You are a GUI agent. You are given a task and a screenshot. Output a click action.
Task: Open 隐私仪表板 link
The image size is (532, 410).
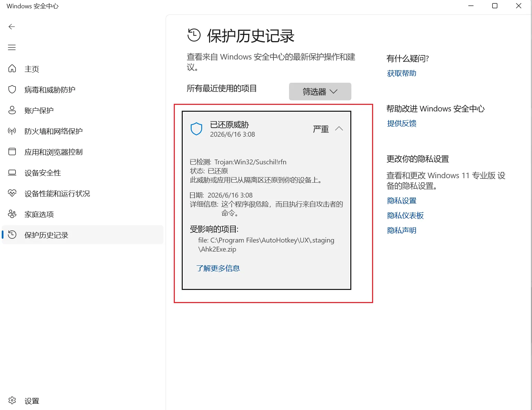[x=405, y=215]
